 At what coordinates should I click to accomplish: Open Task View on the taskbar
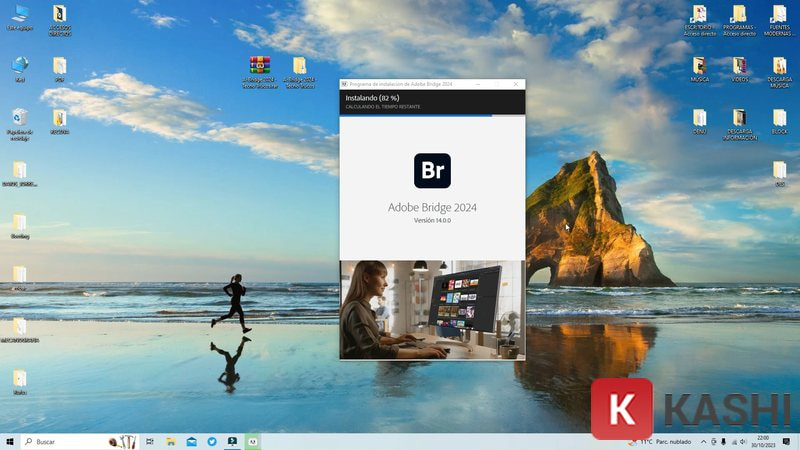[x=149, y=441]
